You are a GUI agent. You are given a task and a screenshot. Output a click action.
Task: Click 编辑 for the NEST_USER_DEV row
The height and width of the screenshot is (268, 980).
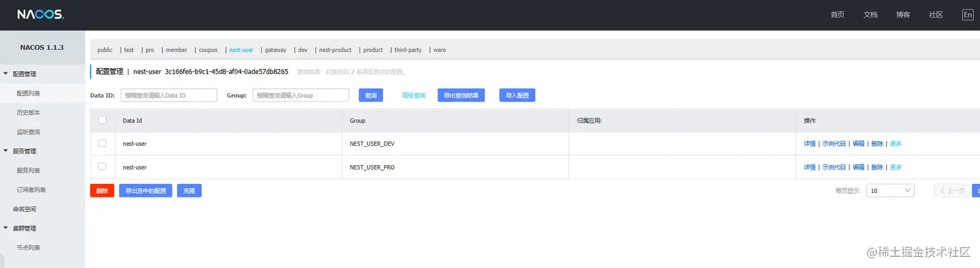[x=858, y=144]
